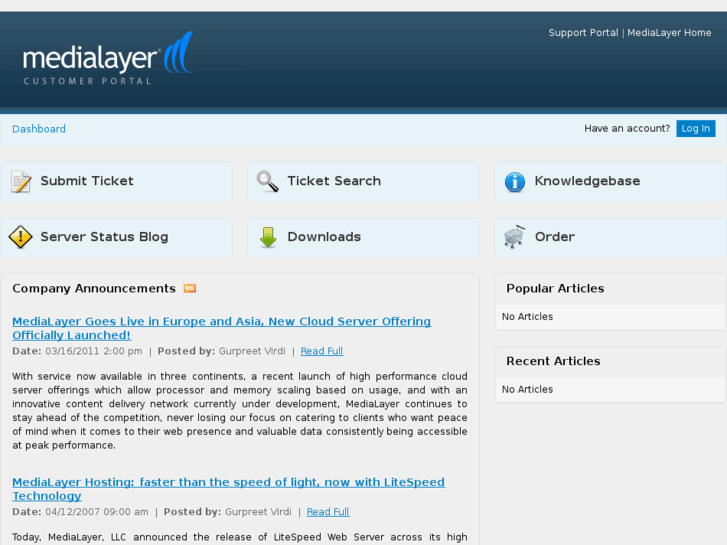The image size is (727, 545).
Task: Open the Company Announcements RSS feed icon
Action: tap(190, 289)
